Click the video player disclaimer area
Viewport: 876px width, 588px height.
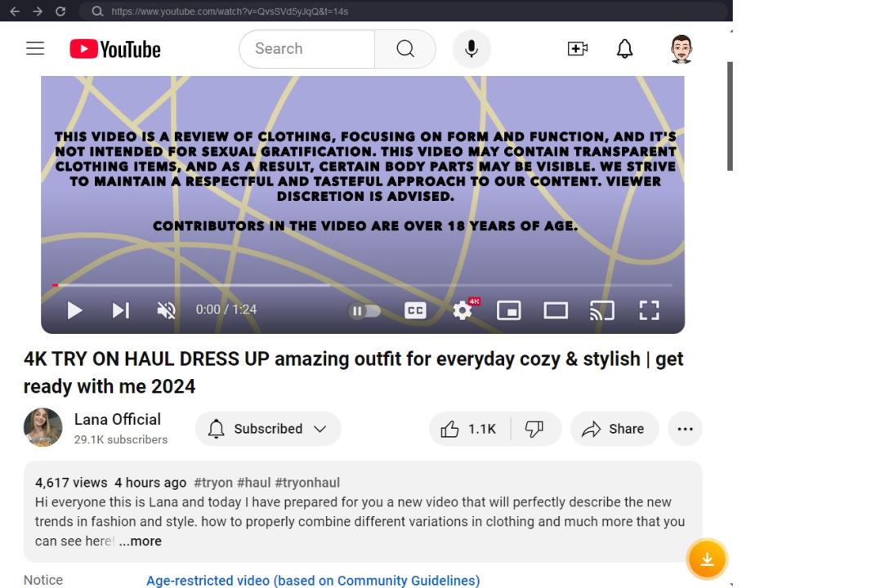[x=364, y=181]
